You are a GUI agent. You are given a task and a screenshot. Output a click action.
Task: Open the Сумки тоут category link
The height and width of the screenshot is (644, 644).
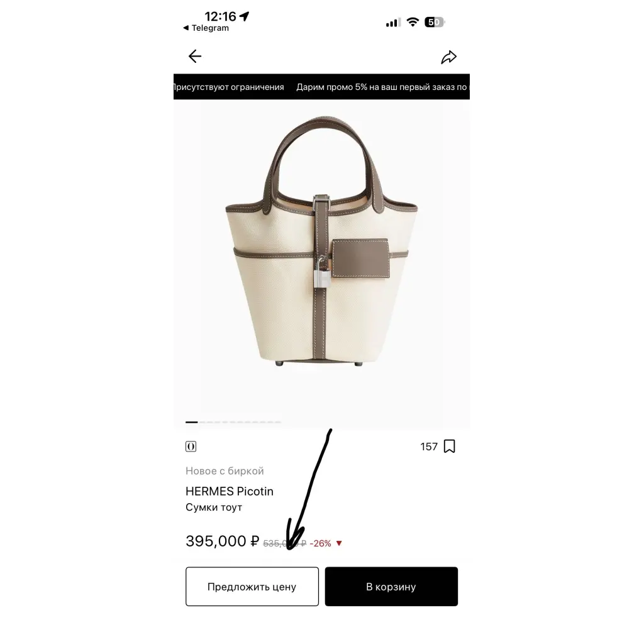coord(214,508)
